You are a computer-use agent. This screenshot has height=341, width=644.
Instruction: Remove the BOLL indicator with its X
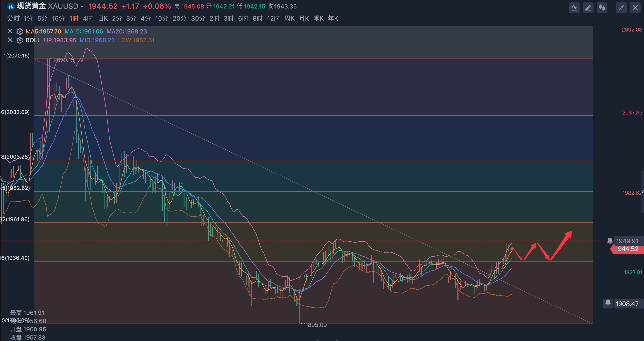point(10,40)
